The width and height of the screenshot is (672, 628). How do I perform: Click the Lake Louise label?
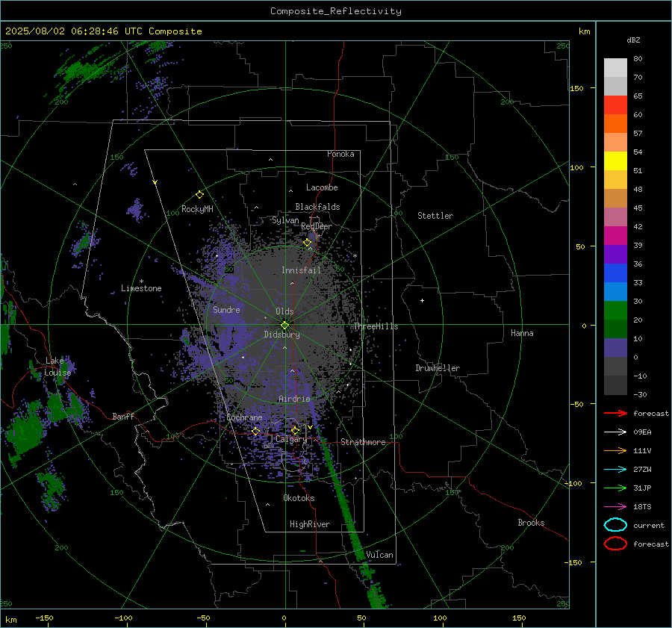pyautogui.click(x=57, y=367)
